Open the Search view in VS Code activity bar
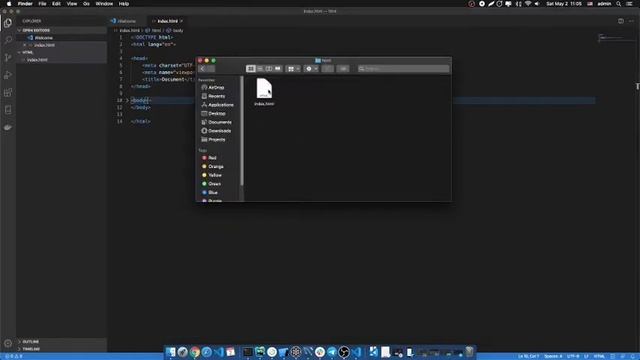 [8, 40]
